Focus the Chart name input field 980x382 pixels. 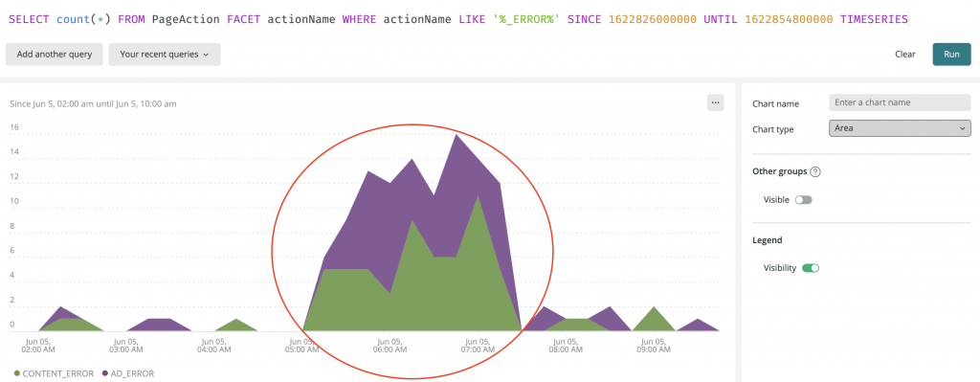click(x=900, y=102)
